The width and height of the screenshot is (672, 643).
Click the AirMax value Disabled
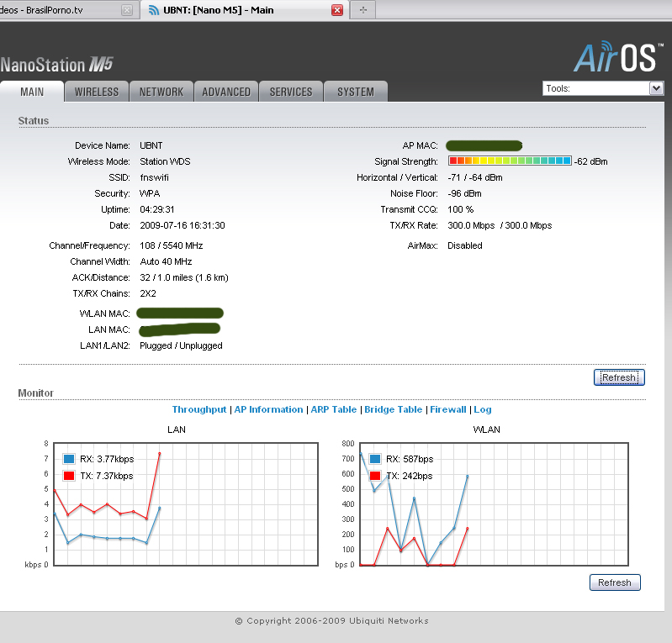[465, 245]
